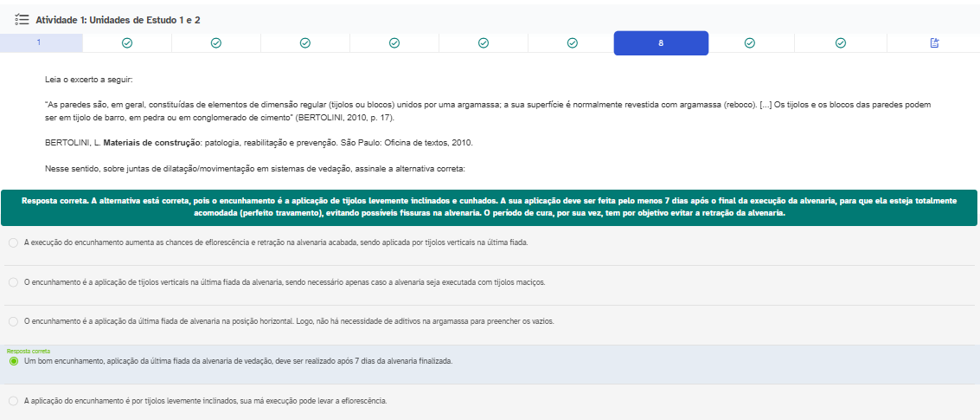Select the highlighted question 8 tab

661,42
